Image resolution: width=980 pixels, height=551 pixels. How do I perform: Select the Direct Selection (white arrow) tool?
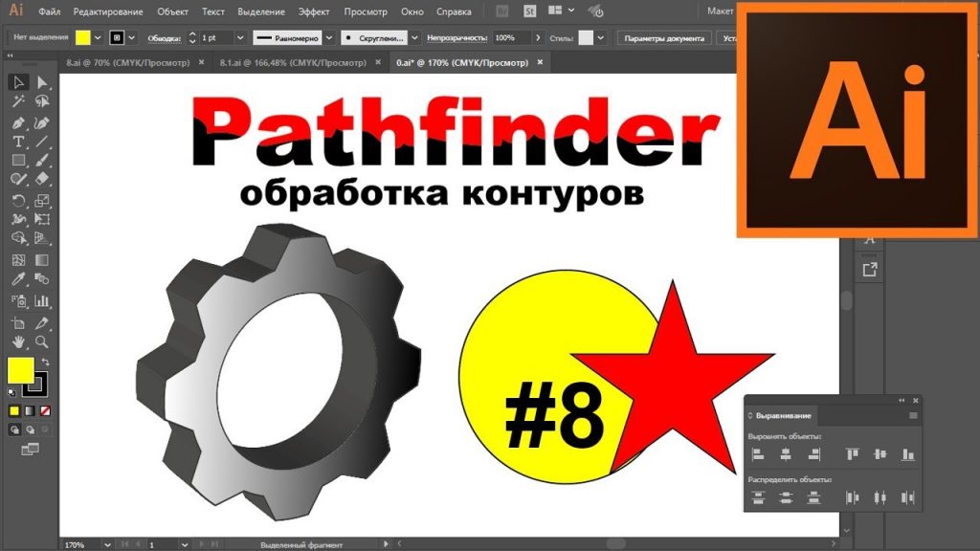pyautogui.click(x=42, y=82)
